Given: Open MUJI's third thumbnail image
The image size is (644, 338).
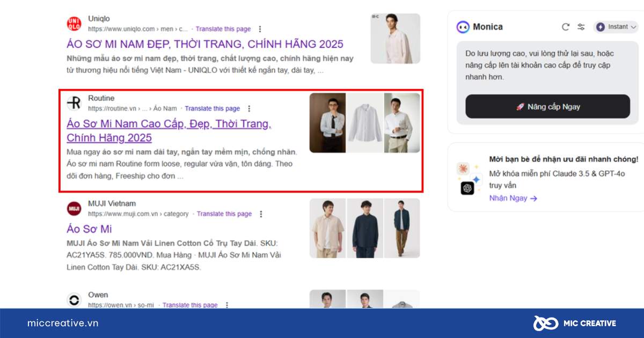Looking at the screenshot, I should click(402, 228).
